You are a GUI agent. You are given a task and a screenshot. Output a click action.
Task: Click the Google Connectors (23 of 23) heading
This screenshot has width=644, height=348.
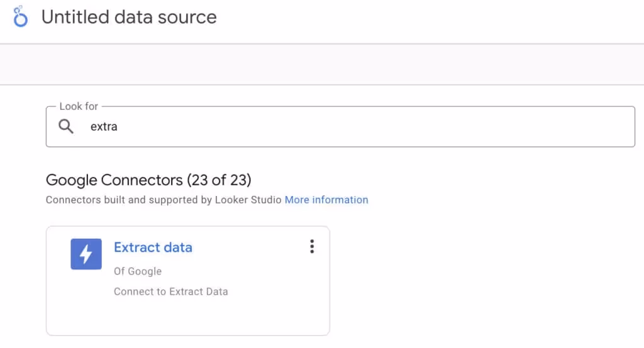148,180
